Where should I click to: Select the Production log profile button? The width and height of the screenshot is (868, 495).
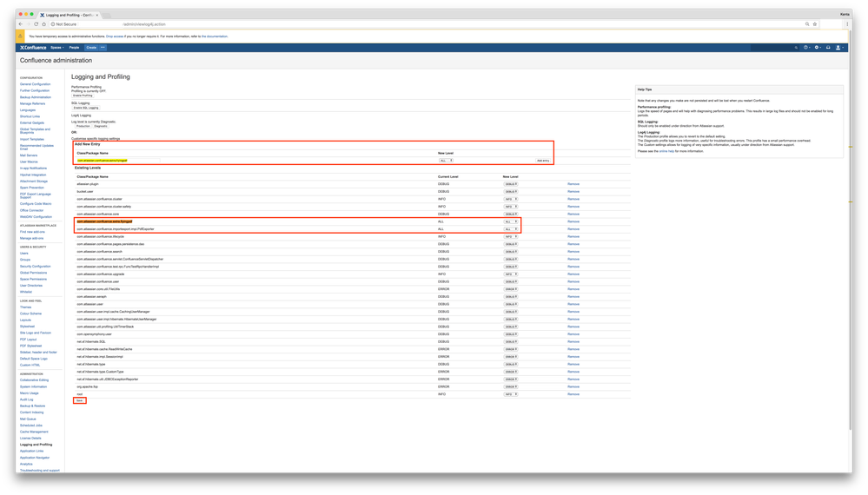coord(83,126)
